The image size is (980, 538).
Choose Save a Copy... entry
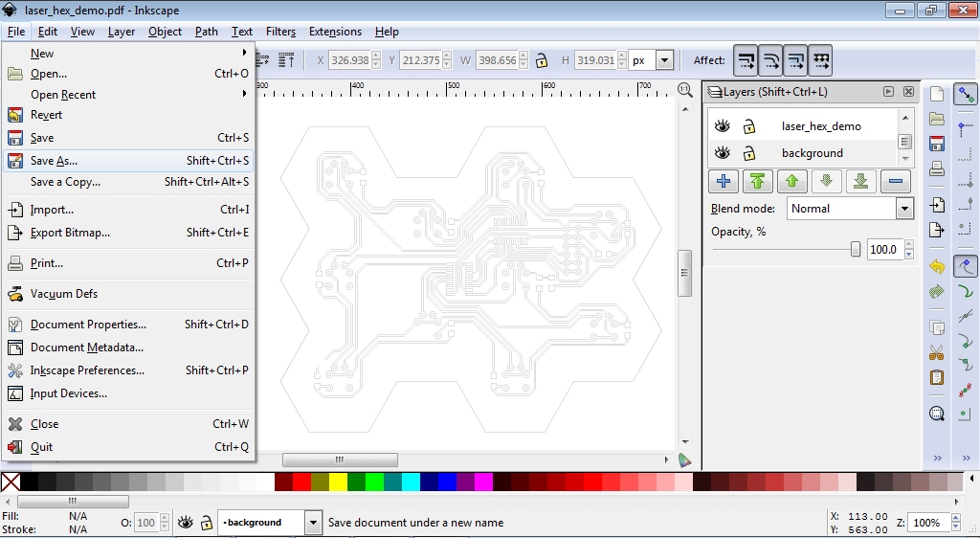127,182
